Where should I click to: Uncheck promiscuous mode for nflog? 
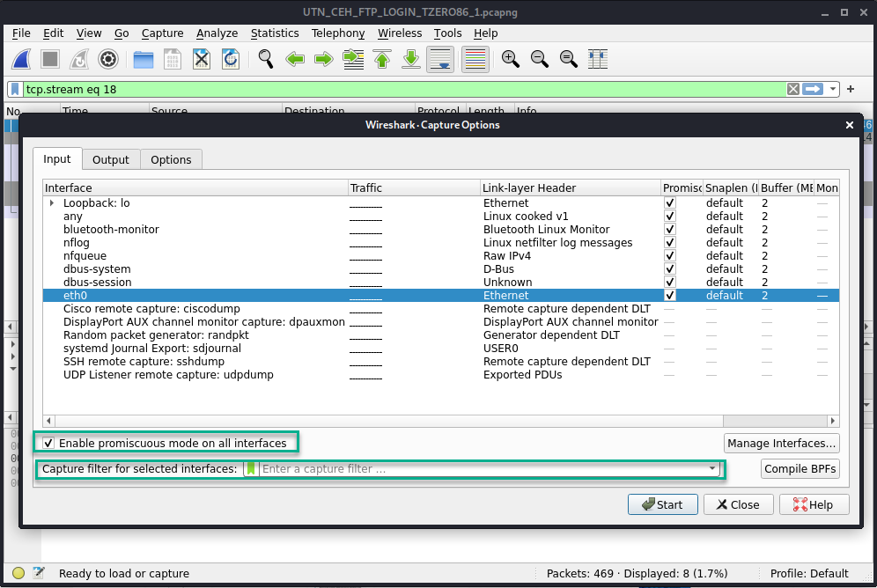pyautogui.click(x=669, y=243)
